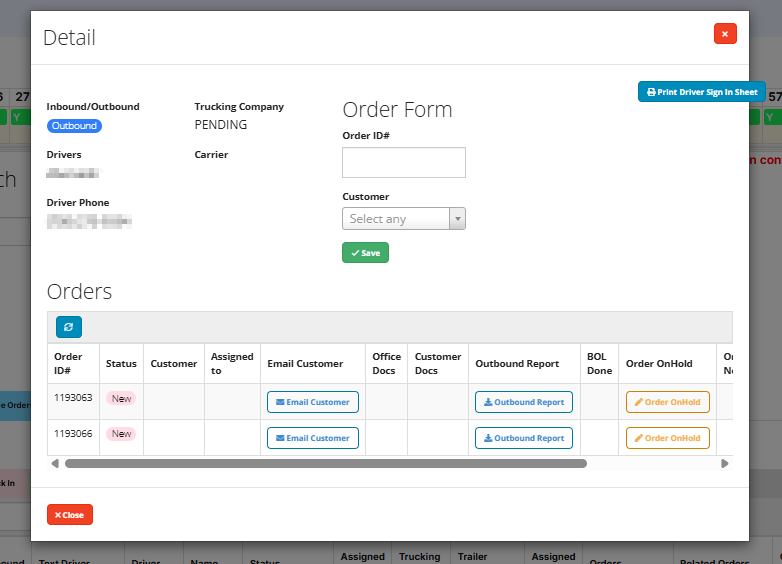The image size is (782, 564).
Task: Put order 1193066 on hold
Action: click(x=667, y=438)
